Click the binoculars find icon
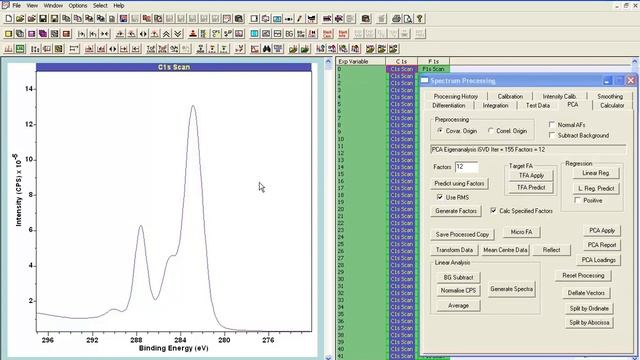The height and width of the screenshot is (360, 640). point(267,49)
